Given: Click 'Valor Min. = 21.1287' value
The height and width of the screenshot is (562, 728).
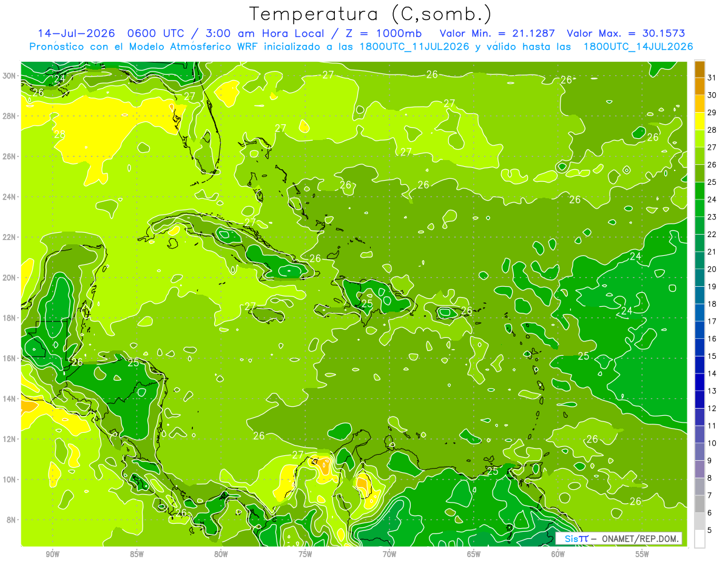Looking at the screenshot, I should coord(498,33).
